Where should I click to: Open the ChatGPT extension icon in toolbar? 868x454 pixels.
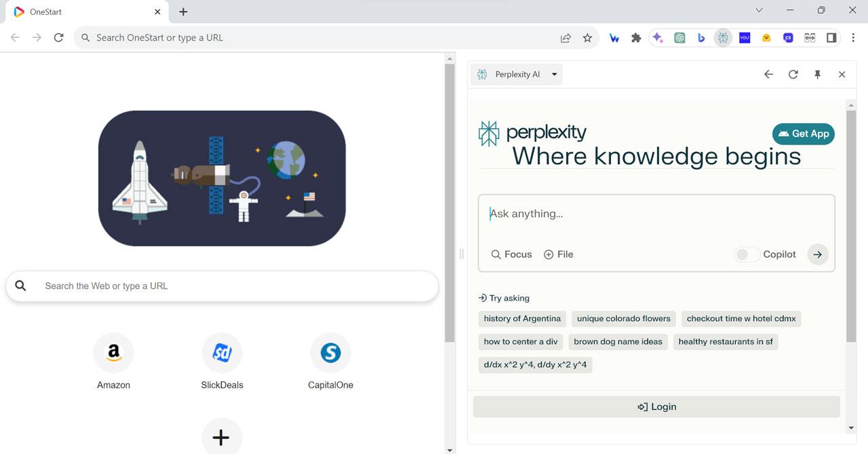point(679,38)
